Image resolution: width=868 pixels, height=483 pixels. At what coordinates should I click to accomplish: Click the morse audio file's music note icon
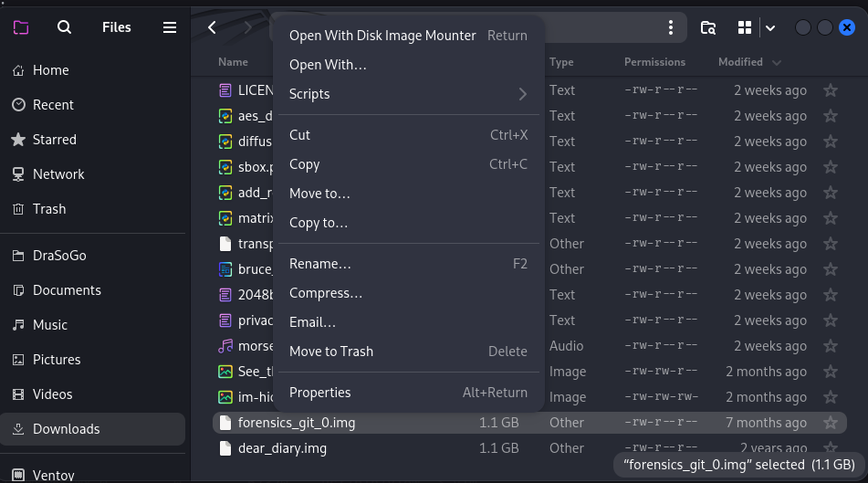(225, 346)
